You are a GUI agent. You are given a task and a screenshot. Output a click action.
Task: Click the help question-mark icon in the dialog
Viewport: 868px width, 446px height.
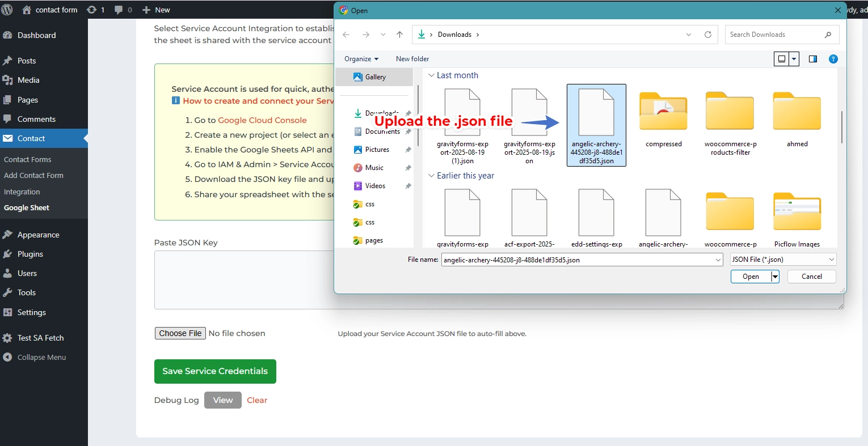pyautogui.click(x=833, y=58)
